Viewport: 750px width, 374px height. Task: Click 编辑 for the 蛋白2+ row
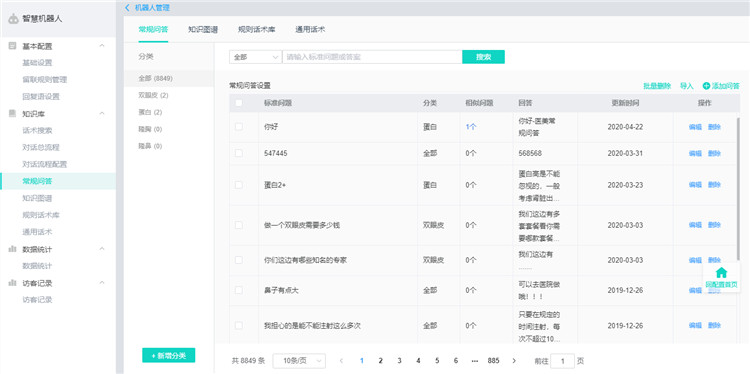695,185
